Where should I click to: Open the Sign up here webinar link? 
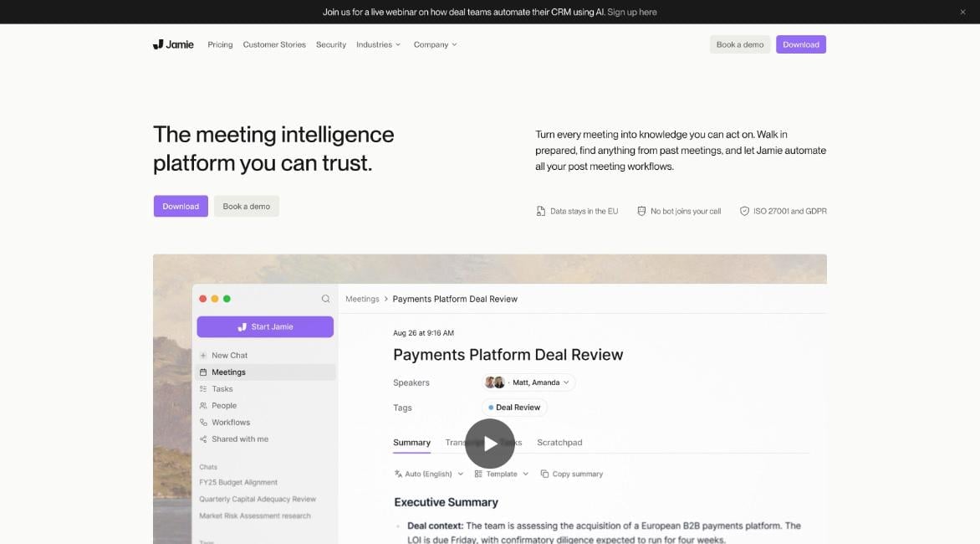[x=632, y=12]
